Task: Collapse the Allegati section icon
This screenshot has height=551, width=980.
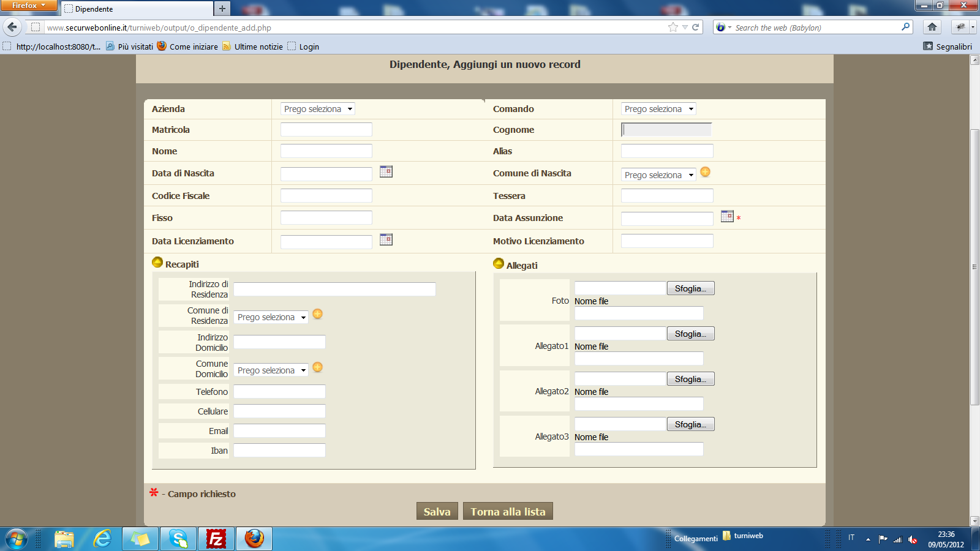Action: point(499,264)
